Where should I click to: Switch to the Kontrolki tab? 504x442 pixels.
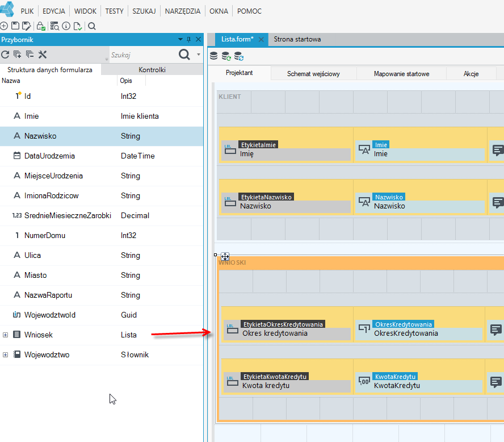click(x=152, y=70)
